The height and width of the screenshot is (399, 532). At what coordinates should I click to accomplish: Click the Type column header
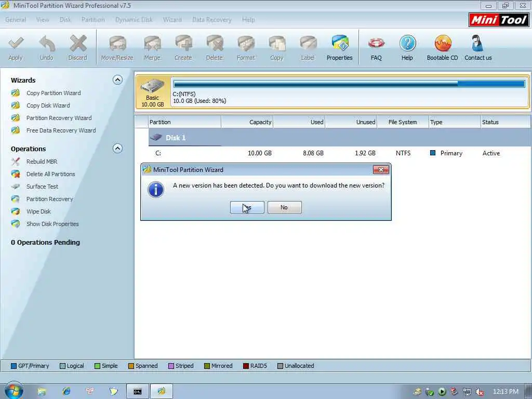tap(455, 122)
